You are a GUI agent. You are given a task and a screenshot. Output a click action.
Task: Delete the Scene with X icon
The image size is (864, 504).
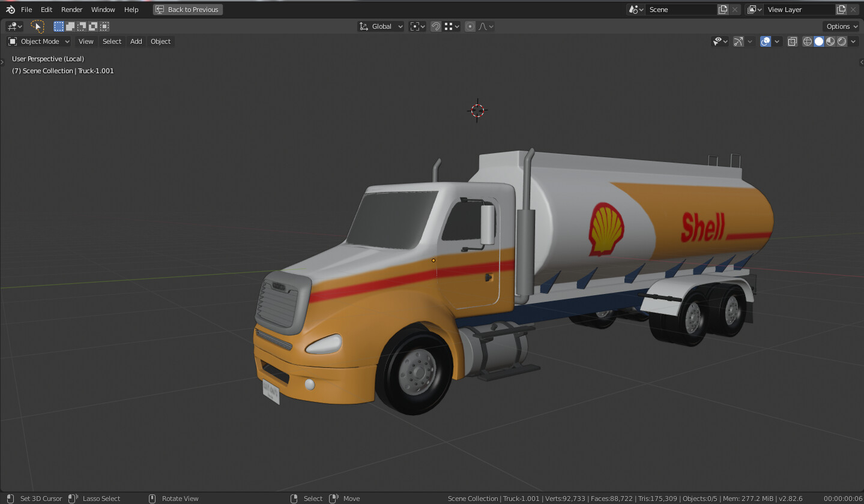[x=735, y=10]
